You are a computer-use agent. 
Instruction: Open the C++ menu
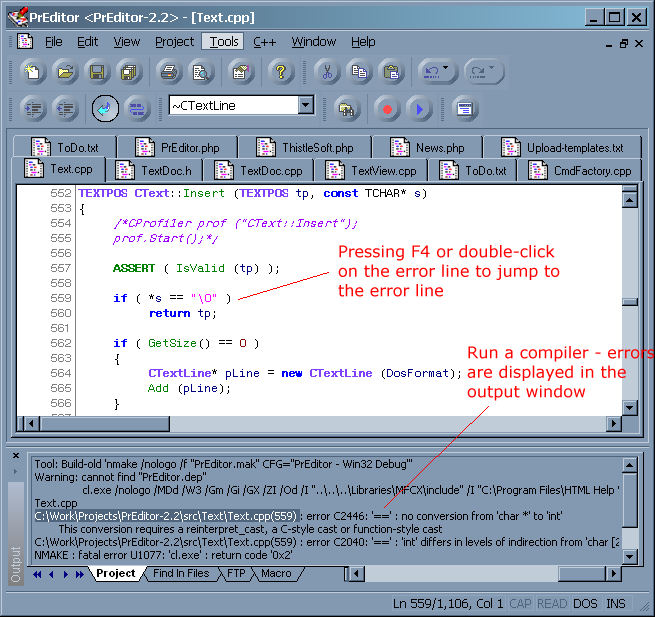coord(264,42)
